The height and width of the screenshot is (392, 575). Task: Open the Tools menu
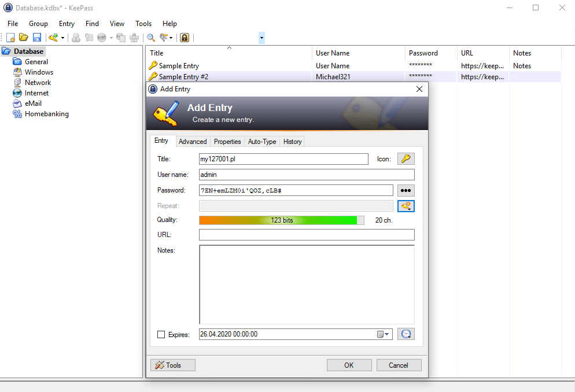[143, 24]
